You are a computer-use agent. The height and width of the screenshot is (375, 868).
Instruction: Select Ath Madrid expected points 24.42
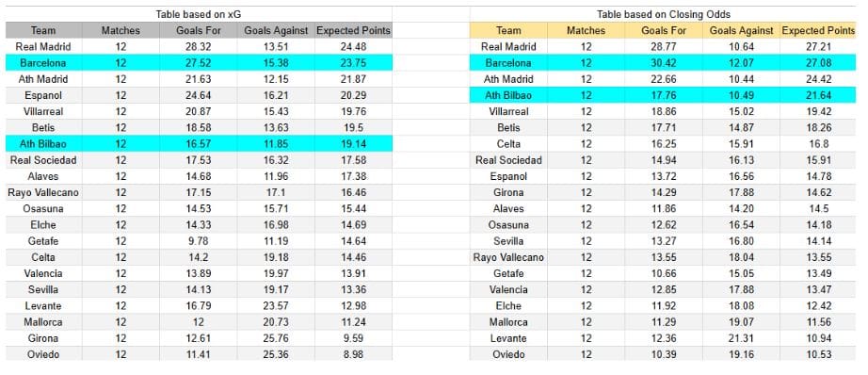point(817,78)
